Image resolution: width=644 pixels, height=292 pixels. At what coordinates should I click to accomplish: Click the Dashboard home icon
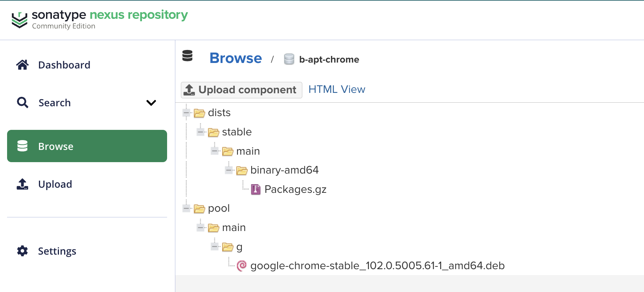tap(22, 65)
